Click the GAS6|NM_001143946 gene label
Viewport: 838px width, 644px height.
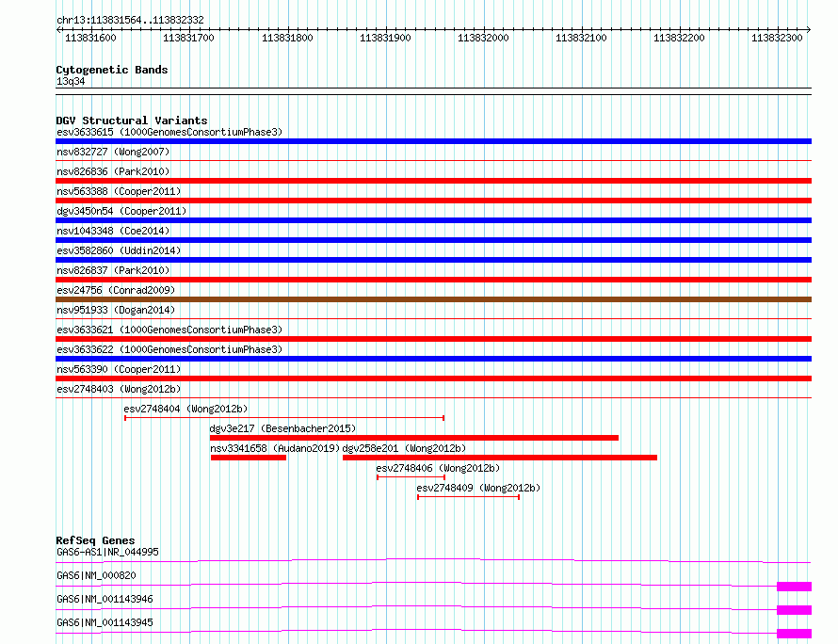click(105, 599)
